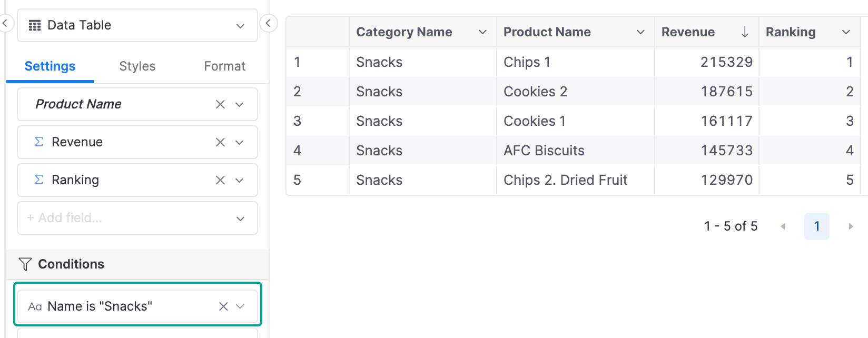Remove the Product Name field

point(220,104)
